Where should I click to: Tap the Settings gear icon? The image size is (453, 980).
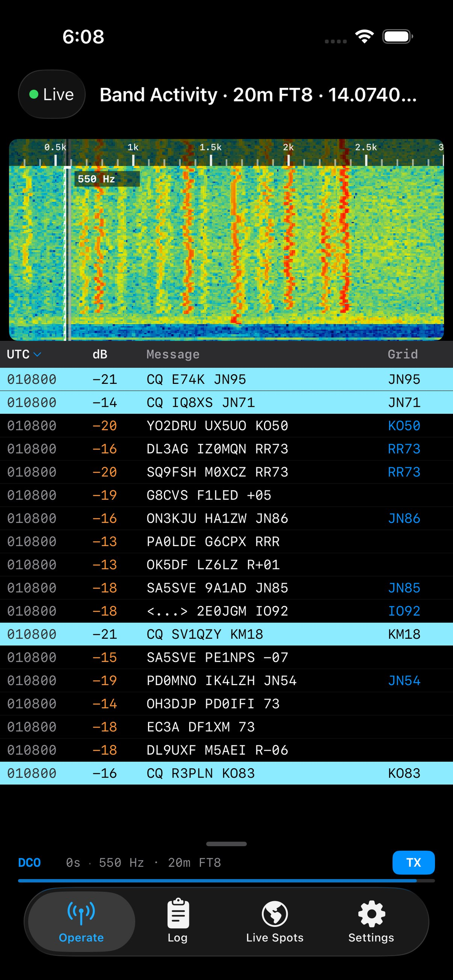372,913
